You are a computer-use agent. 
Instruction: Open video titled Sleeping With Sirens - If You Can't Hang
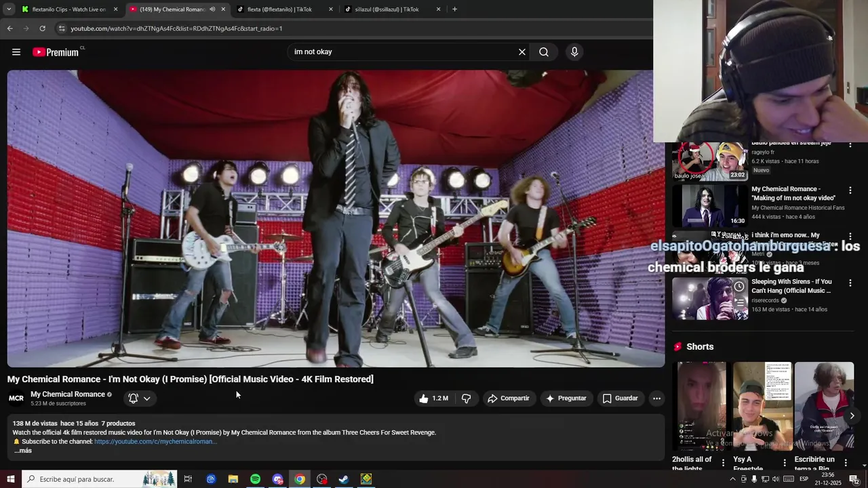tap(791, 286)
